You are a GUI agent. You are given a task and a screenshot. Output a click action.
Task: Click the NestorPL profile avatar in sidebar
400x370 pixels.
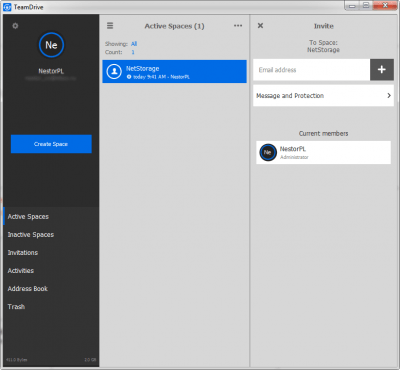coord(51,45)
